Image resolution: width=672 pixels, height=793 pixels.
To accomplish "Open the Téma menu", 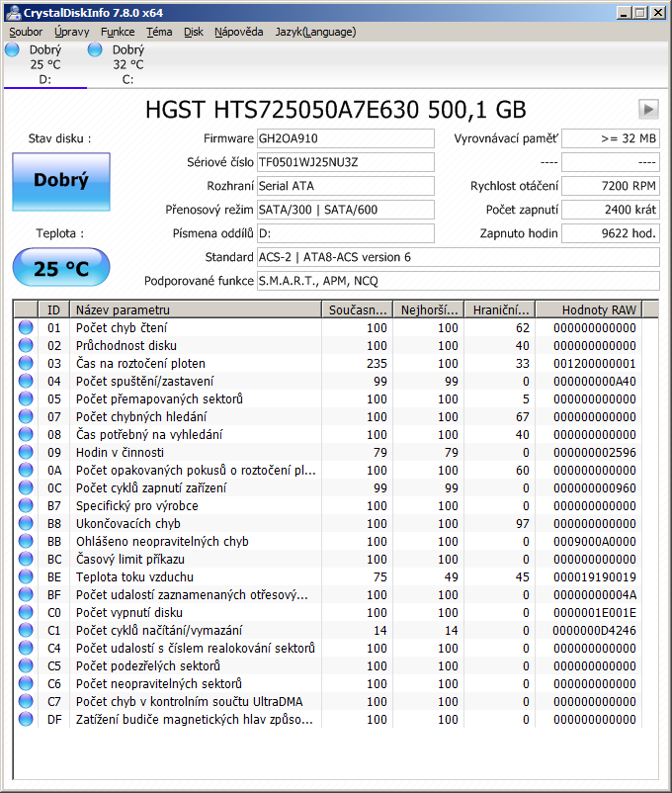I will (x=159, y=32).
